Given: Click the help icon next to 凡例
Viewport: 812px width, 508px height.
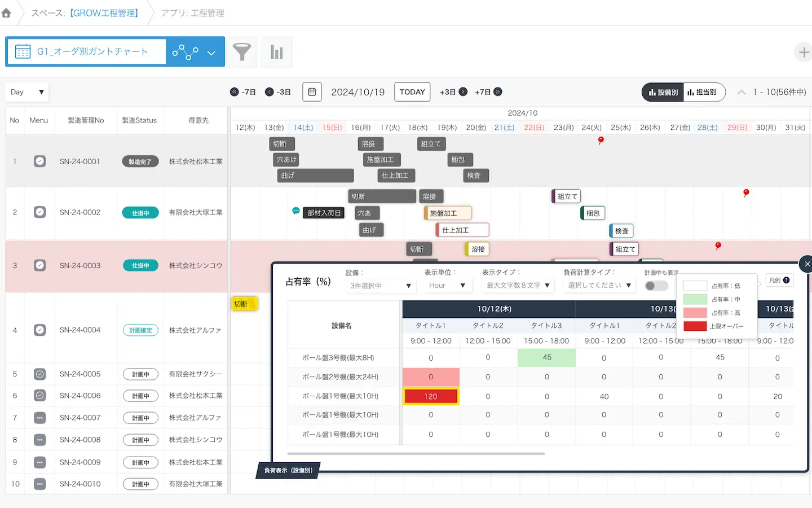Looking at the screenshot, I should click(x=786, y=281).
